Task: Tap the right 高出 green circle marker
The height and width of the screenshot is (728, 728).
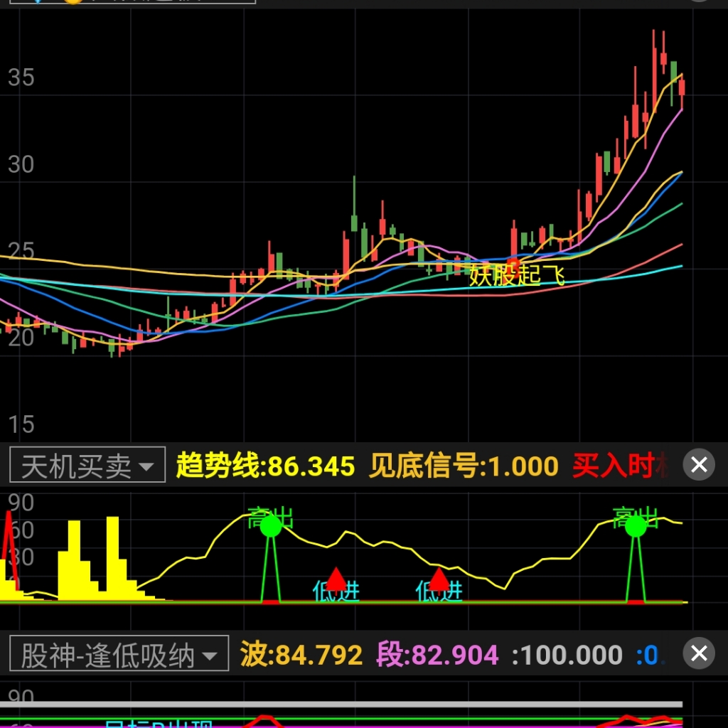Action: (x=636, y=525)
